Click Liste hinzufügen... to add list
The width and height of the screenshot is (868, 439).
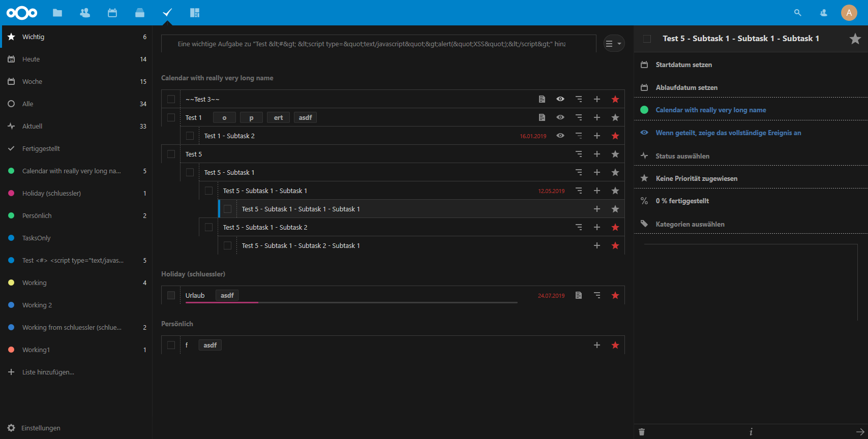(x=76, y=372)
